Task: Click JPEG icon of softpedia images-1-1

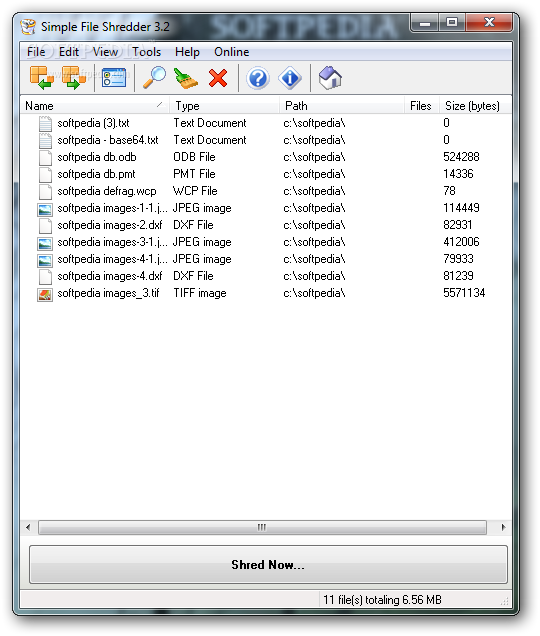Action: (45, 209)
